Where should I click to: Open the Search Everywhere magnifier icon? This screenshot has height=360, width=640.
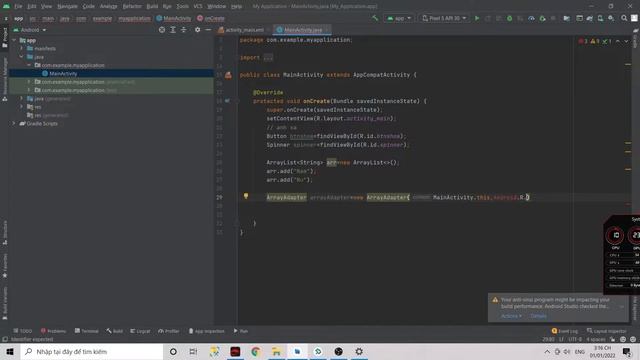point(624,18)
